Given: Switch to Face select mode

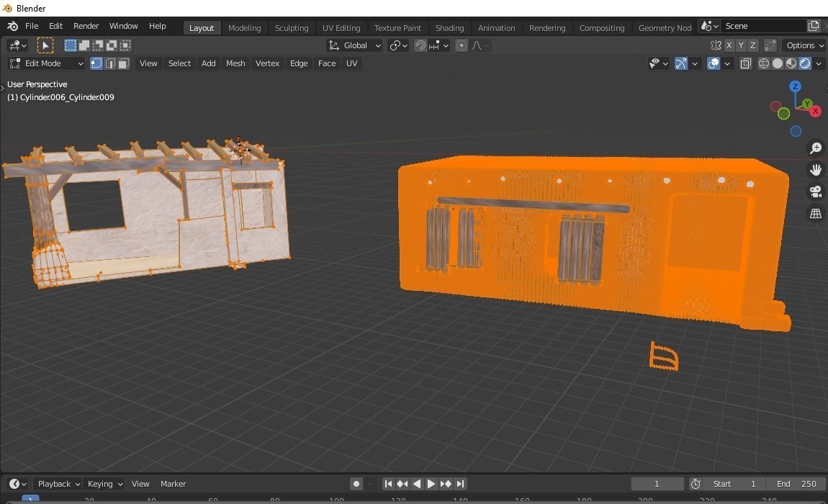Looking at the screenshot, I should (x=124, y=63).
